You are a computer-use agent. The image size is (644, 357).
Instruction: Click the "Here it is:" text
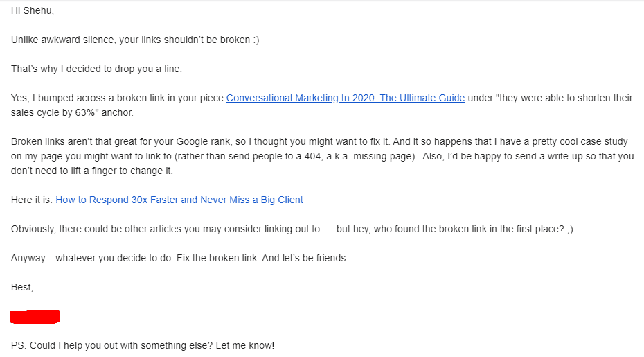(x=32, y=200)
